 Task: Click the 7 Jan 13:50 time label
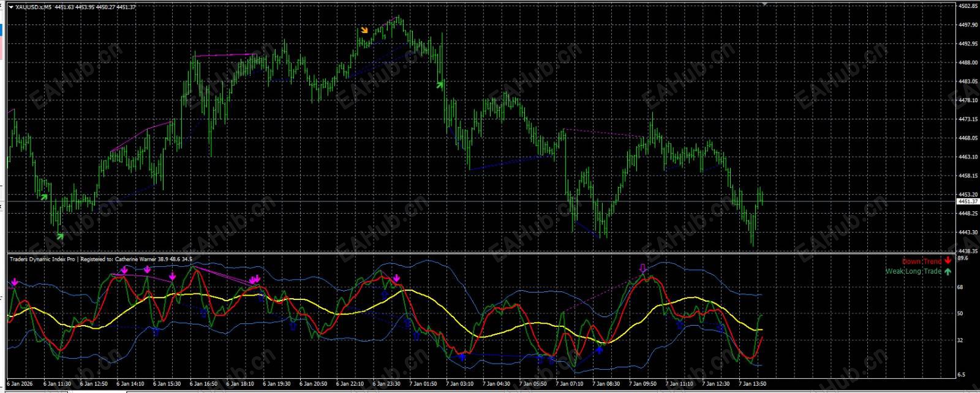point(753,384)
